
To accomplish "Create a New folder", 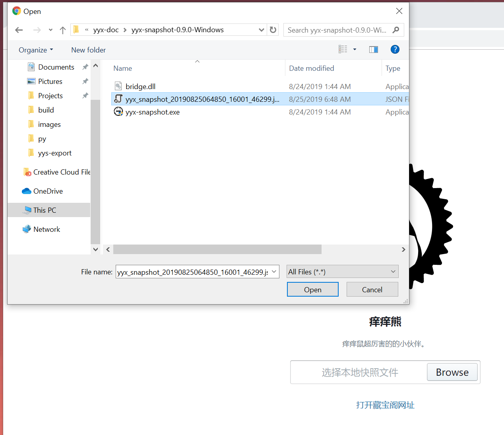I will (x=88, y=50).
